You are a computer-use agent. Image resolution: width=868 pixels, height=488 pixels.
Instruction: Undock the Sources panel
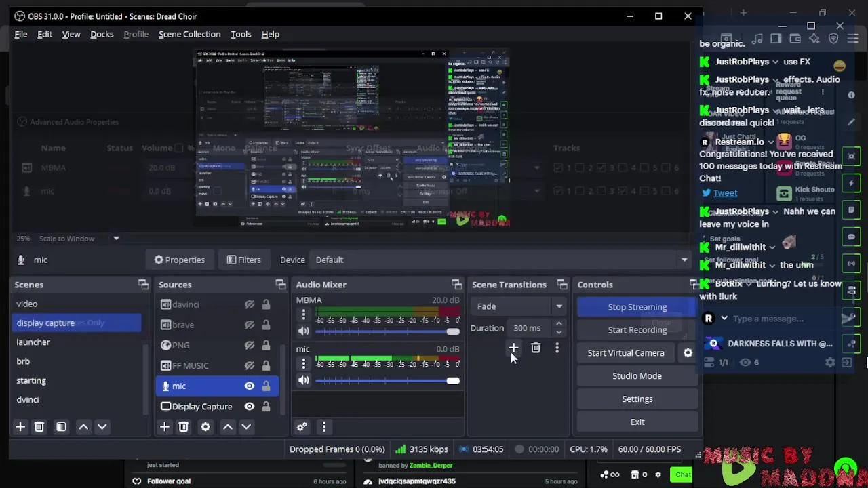click(x=280, y=285)
